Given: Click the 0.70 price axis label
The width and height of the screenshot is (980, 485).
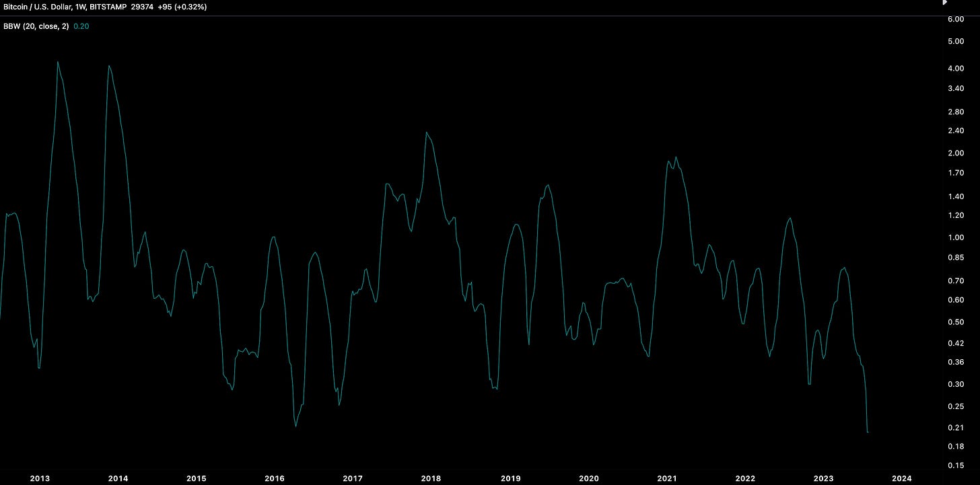Looking at the screenshot, I should 956,281.
